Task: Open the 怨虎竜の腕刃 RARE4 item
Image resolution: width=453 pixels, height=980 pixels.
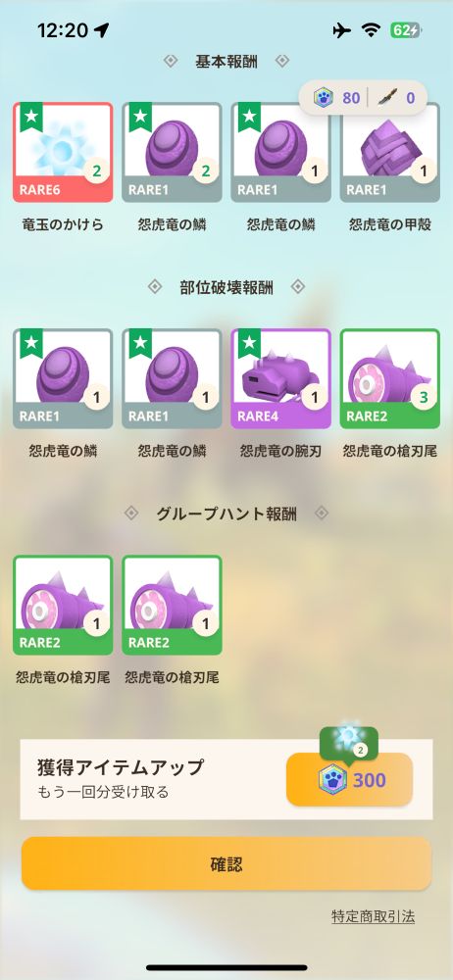Action: point(281,378)
